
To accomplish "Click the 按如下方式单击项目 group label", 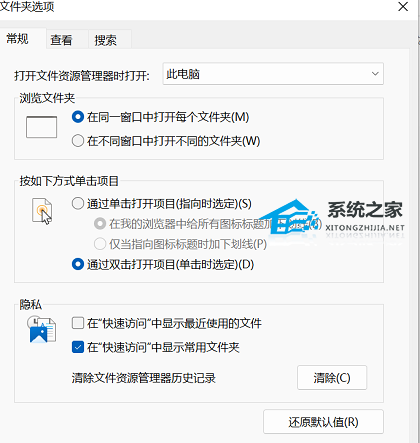I will pos(69,181).
